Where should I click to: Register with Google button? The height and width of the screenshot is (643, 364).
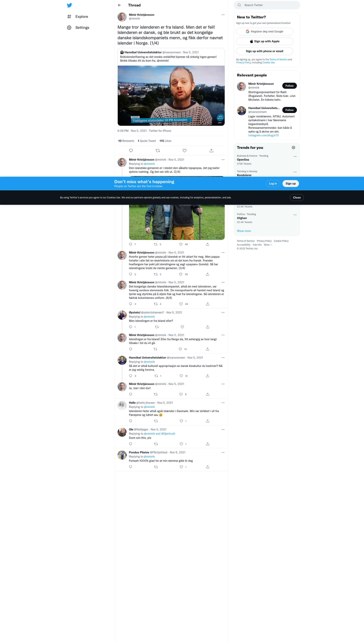[x=264, y=31]
